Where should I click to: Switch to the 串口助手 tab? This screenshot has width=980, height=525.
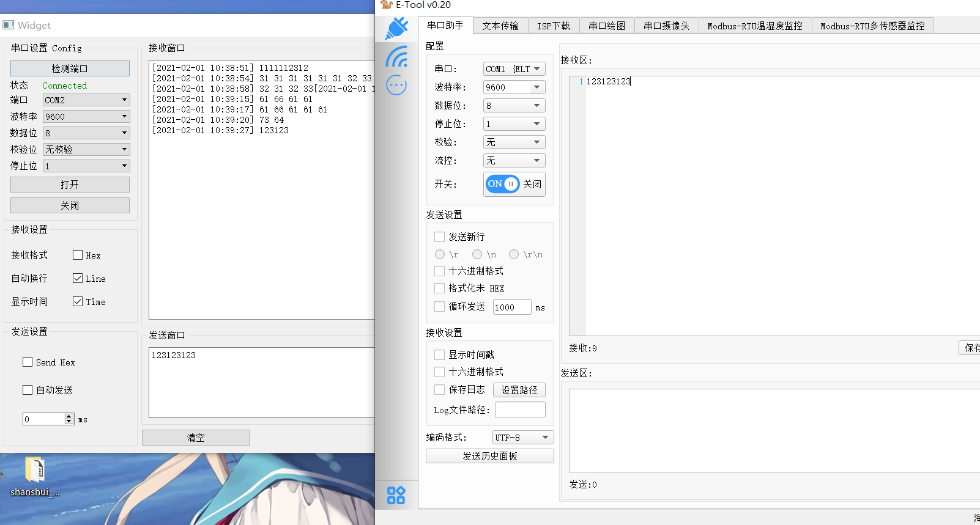point(445,25)
